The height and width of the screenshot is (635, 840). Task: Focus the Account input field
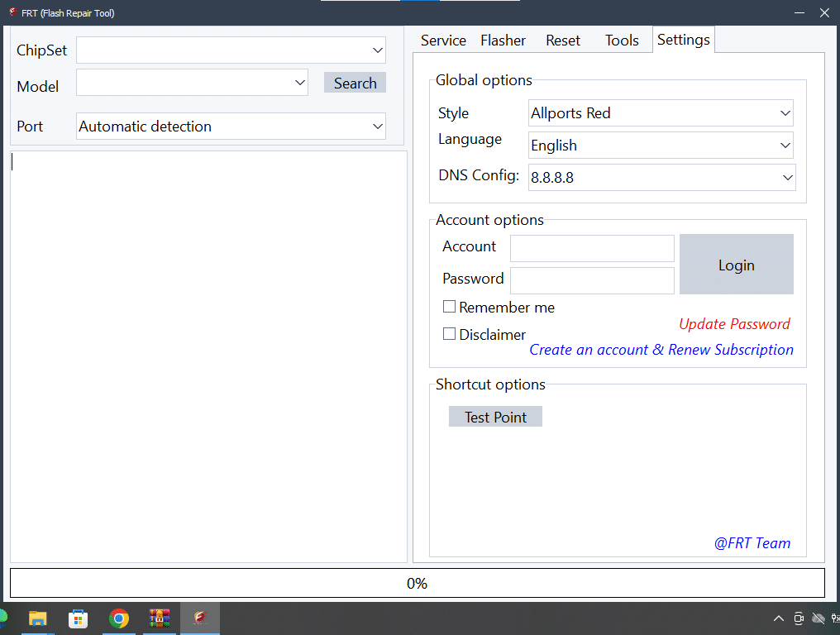tap(592, 248)
